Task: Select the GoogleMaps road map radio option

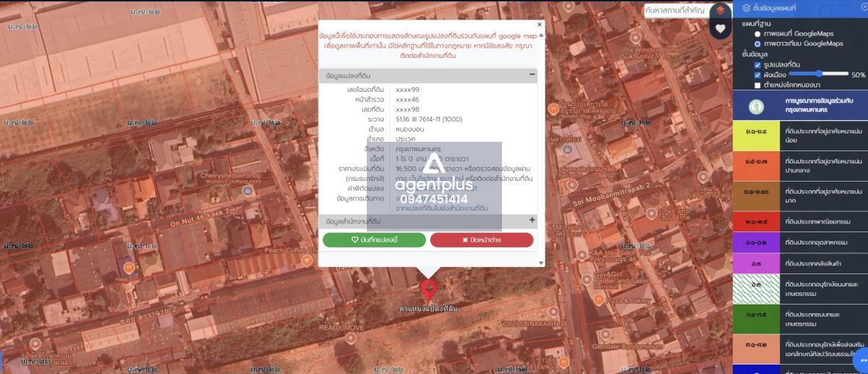Action: click(757, 34)
